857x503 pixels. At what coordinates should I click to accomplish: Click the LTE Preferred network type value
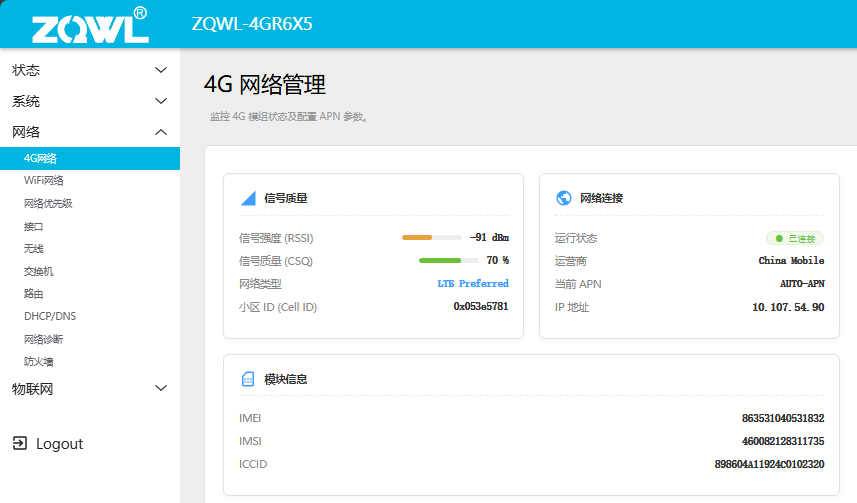(x=473, y=283)
